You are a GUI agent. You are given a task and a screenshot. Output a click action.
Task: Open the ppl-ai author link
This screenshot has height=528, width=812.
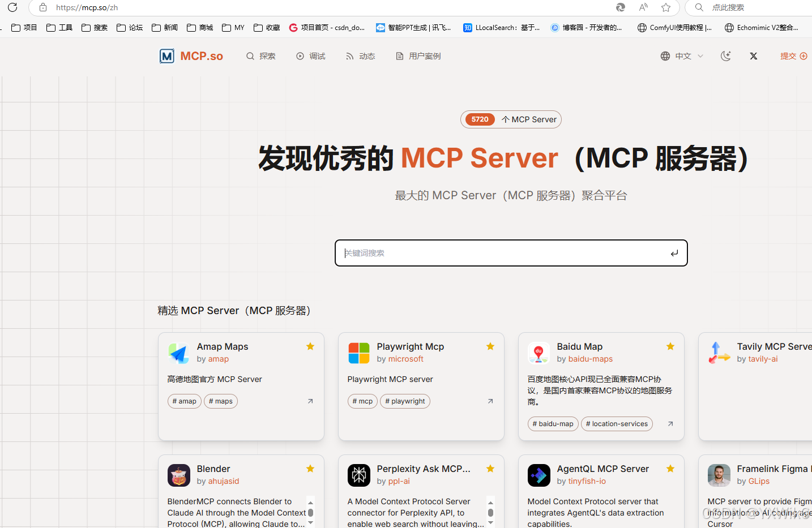(x=399, y=481)
